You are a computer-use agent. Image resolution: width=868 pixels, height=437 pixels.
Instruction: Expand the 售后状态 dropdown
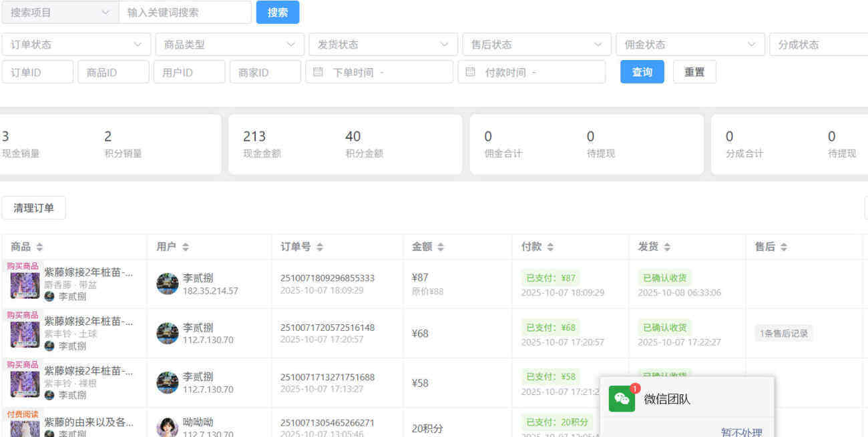coord(537,44)
